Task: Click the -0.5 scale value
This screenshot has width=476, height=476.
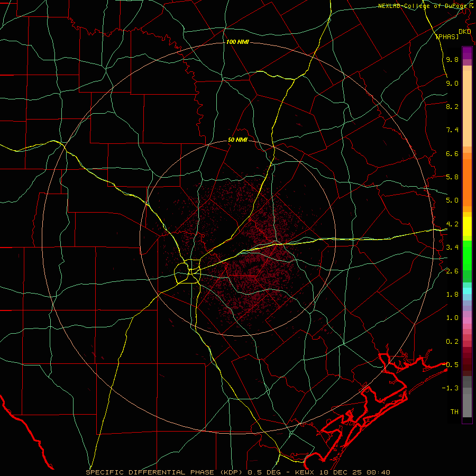Action: pos(450,365)
